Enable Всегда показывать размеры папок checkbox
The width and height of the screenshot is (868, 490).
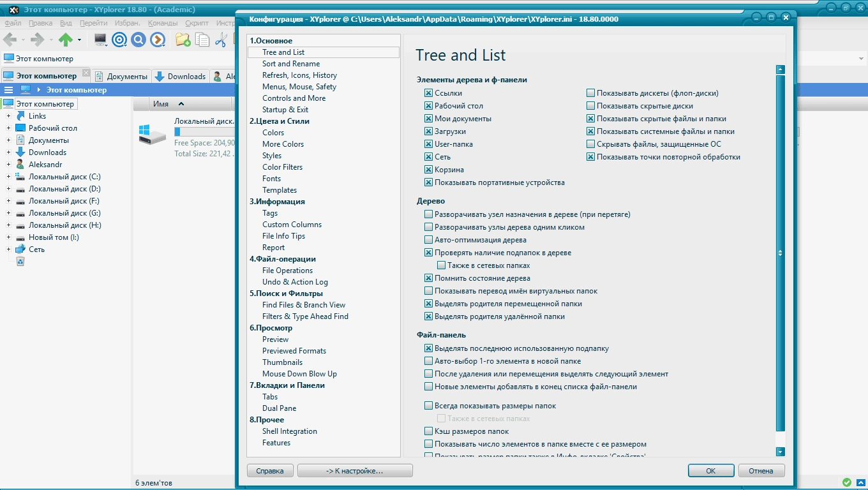428,406
